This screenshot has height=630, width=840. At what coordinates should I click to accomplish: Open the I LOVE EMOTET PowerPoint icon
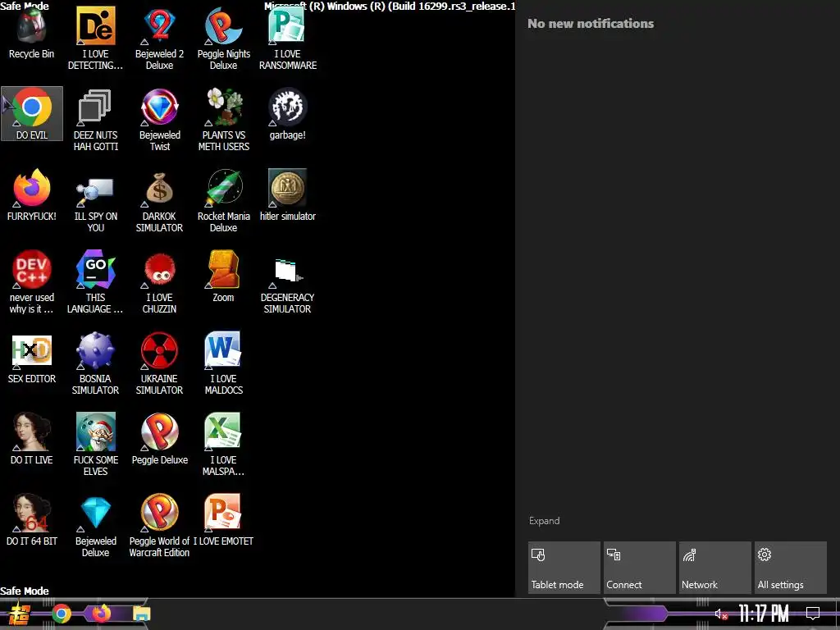coord(223,520)
